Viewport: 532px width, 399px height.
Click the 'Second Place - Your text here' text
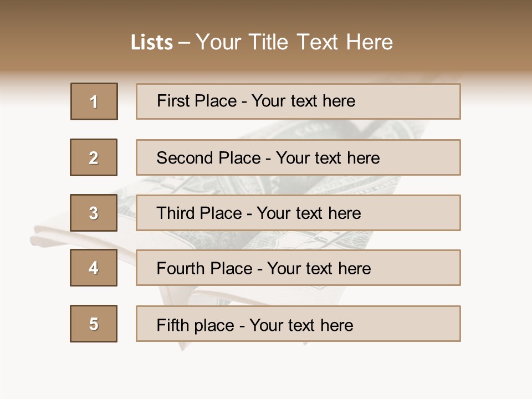pyautogui.click(x=268, y=158)
